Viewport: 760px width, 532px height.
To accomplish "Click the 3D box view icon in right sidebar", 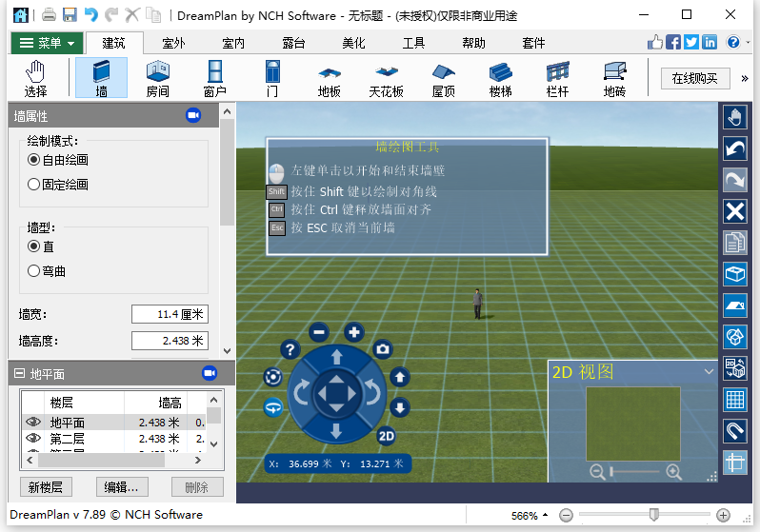I will (x=735, y=274).
